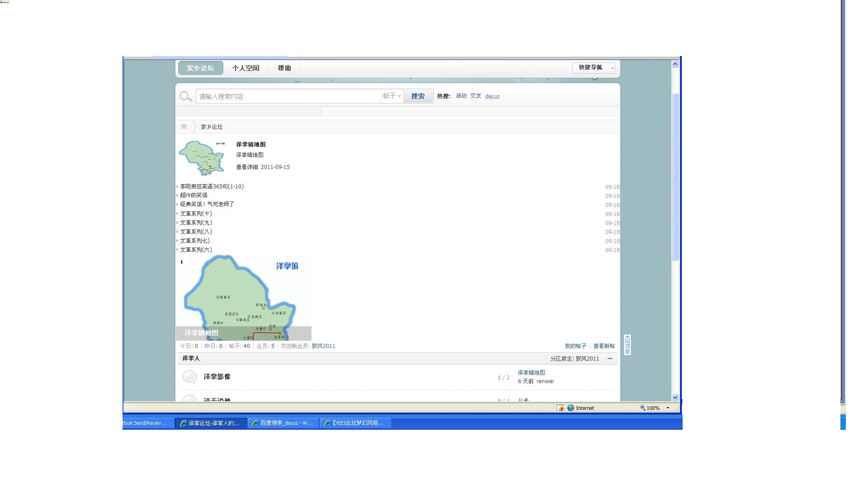Screen dimensions: 868x488
Task: Open thread 超冷的笑话
Action: (x=193, y=195)
